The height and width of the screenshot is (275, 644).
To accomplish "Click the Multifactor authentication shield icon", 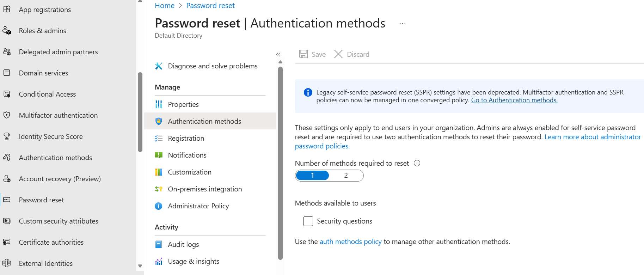I will (7, 115).
